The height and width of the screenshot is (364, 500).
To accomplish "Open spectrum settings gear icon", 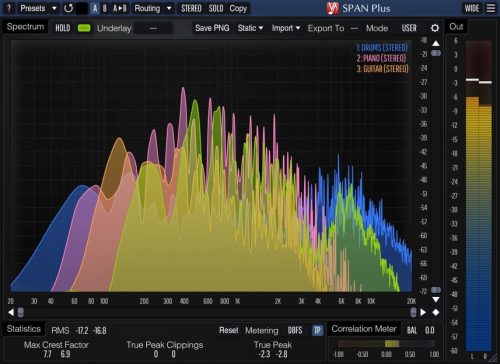I will pyautogui.click(x=435, y=28).
